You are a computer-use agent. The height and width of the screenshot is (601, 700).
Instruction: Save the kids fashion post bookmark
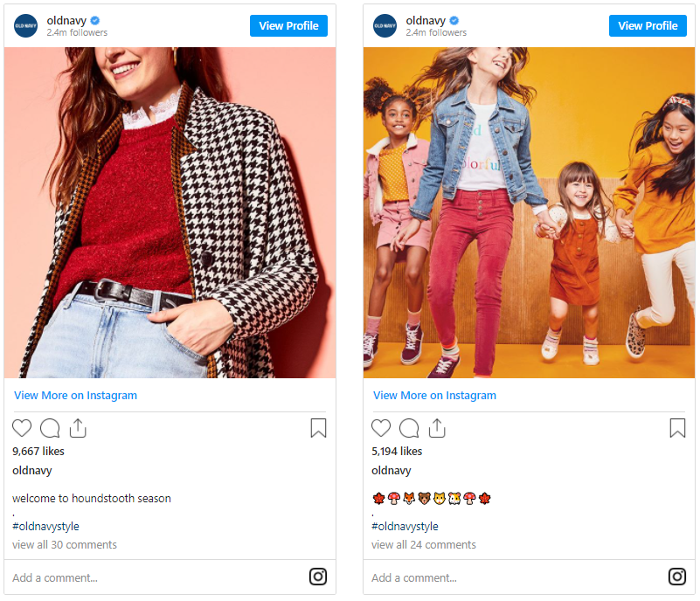[x=677, y=428]
